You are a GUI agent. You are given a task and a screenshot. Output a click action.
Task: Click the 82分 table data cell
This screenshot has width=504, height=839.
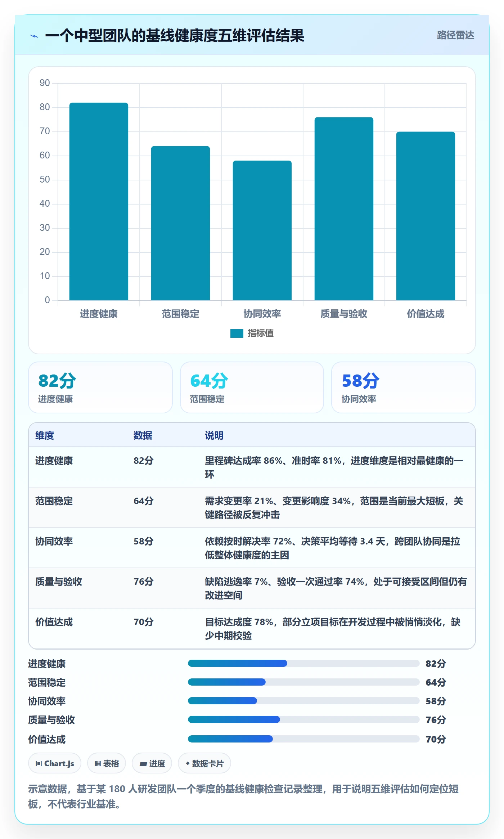point(144,461)
